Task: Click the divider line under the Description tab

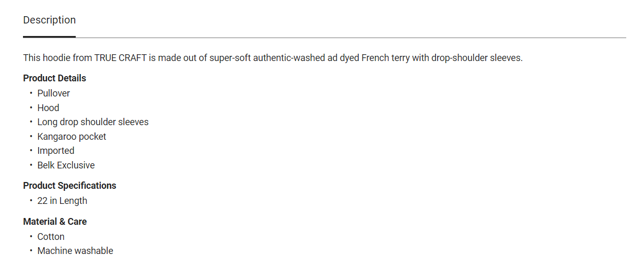Action: point(350,38)
